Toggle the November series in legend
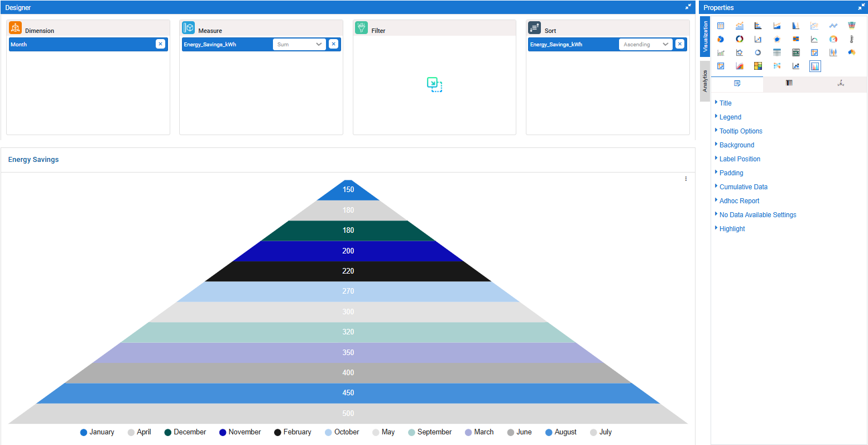Image resolution: width=868 pixels, height=445 pixels. point(240,432)
